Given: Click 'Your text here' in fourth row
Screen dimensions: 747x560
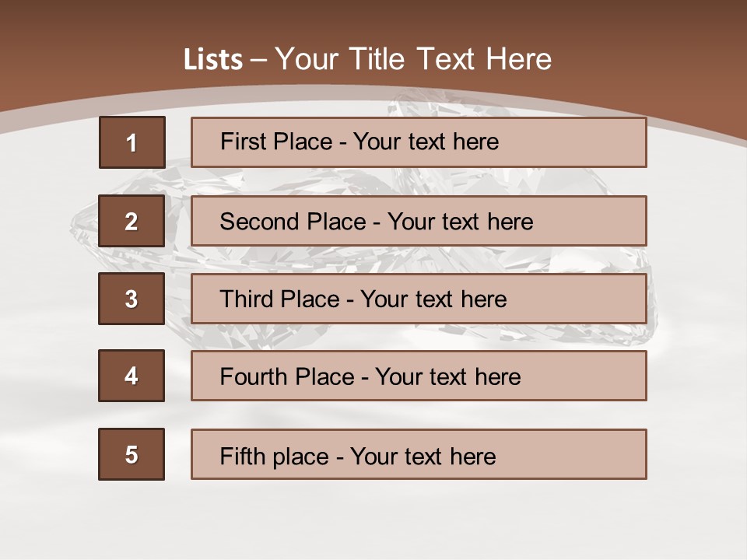Looking at the screenshot, I should 447,377.
